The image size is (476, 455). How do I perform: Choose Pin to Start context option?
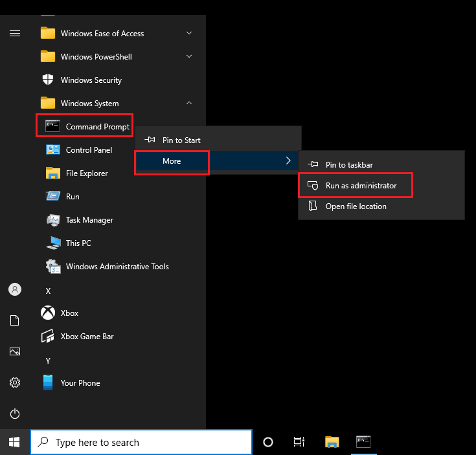[x=218, y=140]
